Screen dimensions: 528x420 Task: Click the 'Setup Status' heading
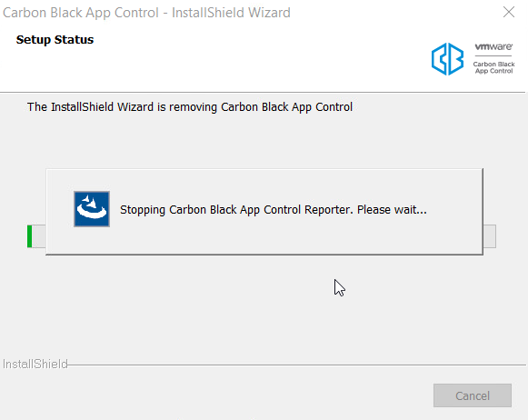tap(55, 40)
